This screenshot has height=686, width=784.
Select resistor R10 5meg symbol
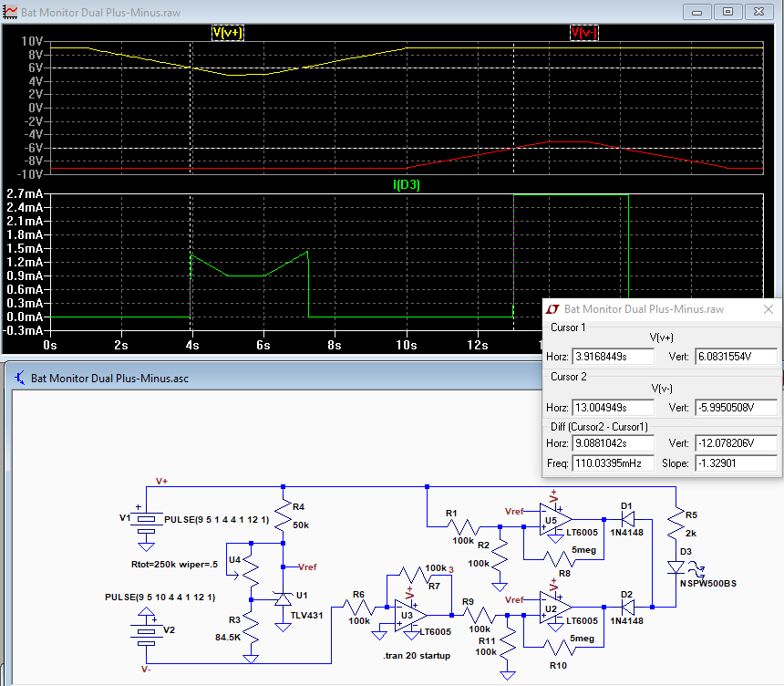(559, 648)
